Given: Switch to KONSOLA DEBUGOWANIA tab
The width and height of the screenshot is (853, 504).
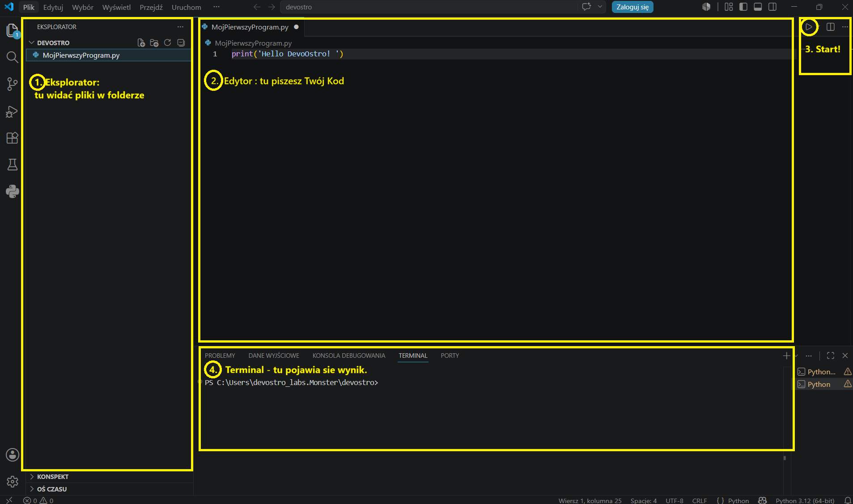Looking at the screenshot, I should [x=349, y=356].
